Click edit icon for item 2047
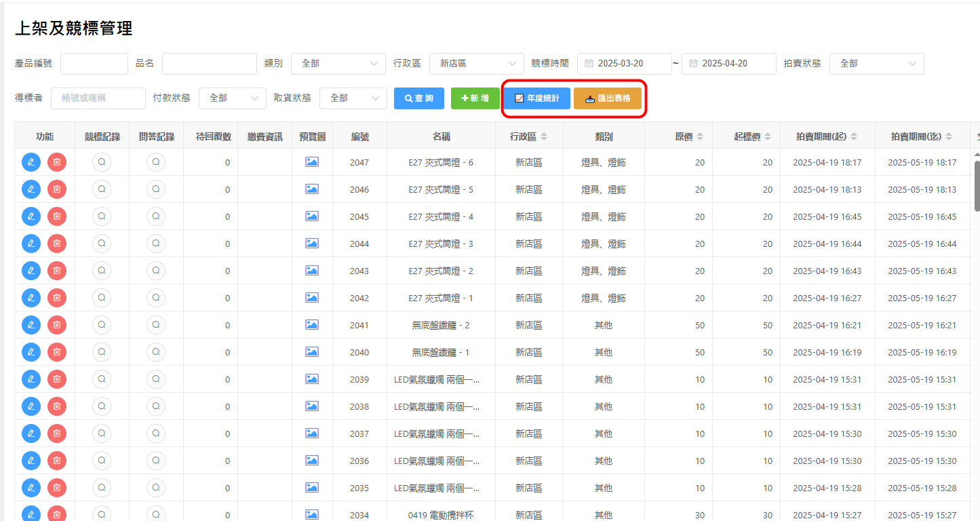Screen dimensions: 980x521 coord(31,162)
